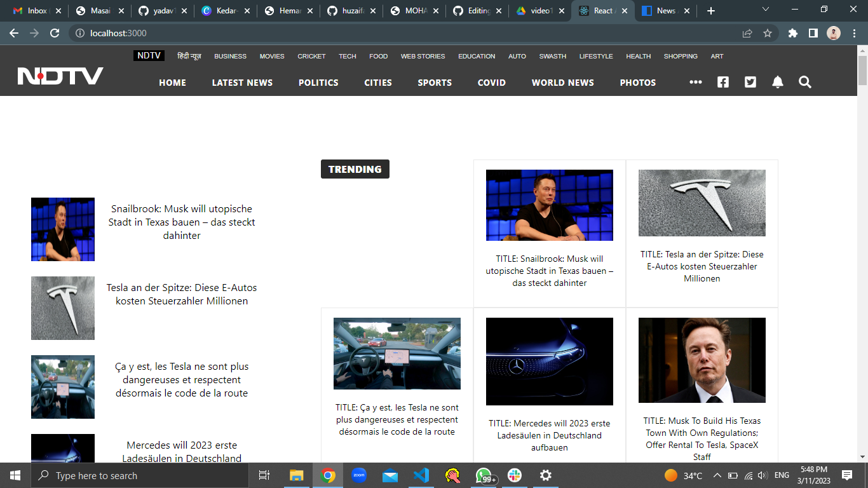868x488 pixels.
Task: Go back with browser back arrow
Action: click(x=14, y=33)
